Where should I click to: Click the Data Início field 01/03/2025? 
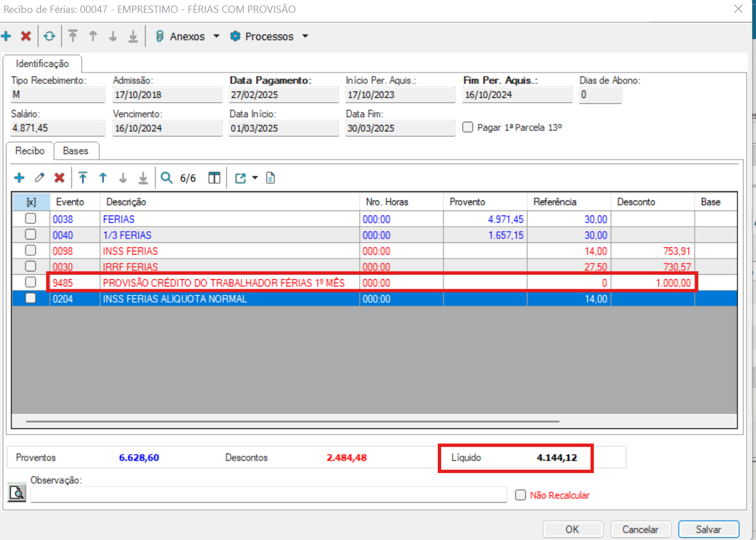(x=284, y=128)
